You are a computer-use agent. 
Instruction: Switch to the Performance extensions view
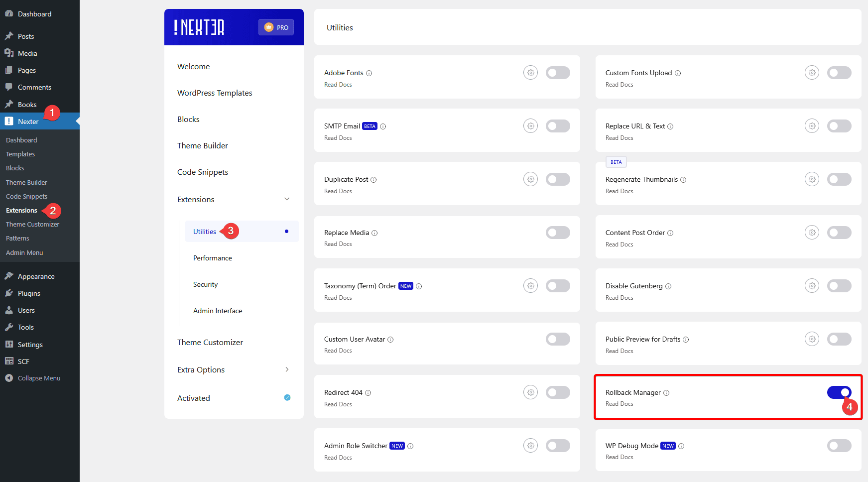(x=212, y=257)
